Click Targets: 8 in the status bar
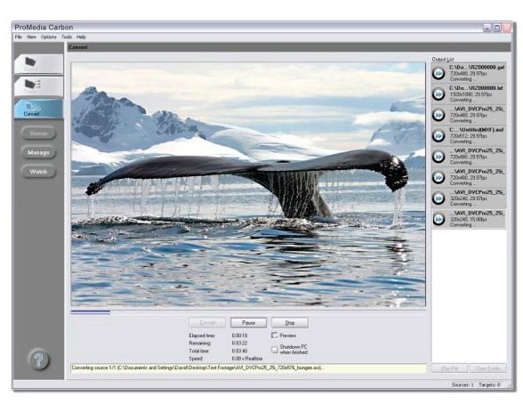Screen dimensions: 523x420 coord(489,384)
